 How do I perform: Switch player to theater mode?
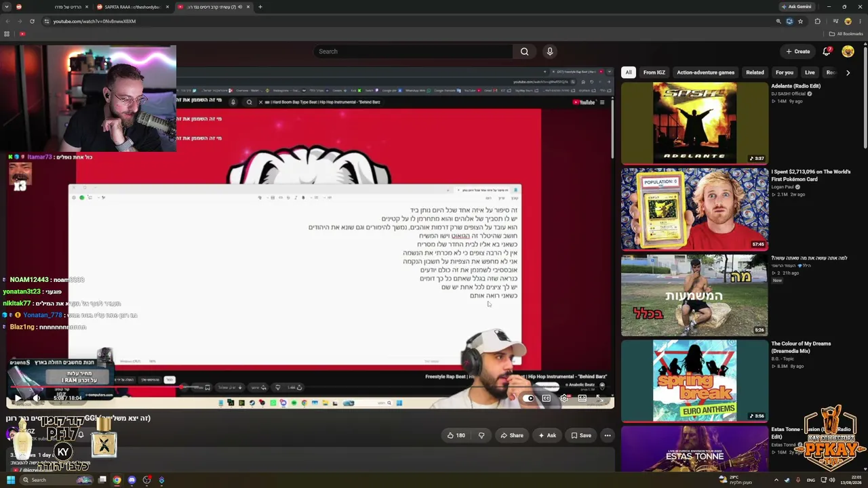(582, 399)
